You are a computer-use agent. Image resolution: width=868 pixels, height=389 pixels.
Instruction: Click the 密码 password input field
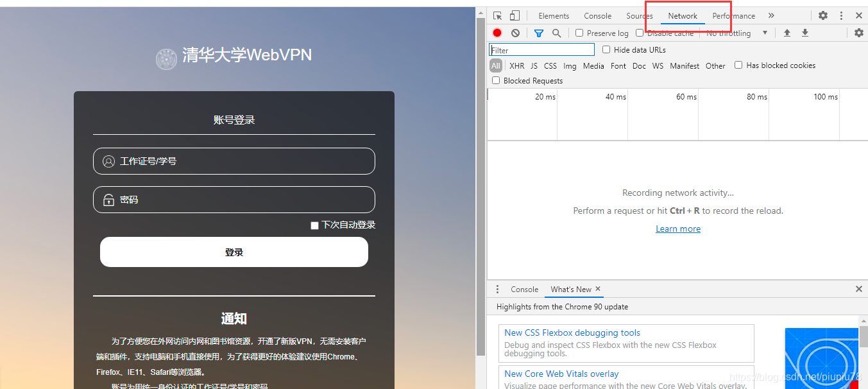[234, 200]
